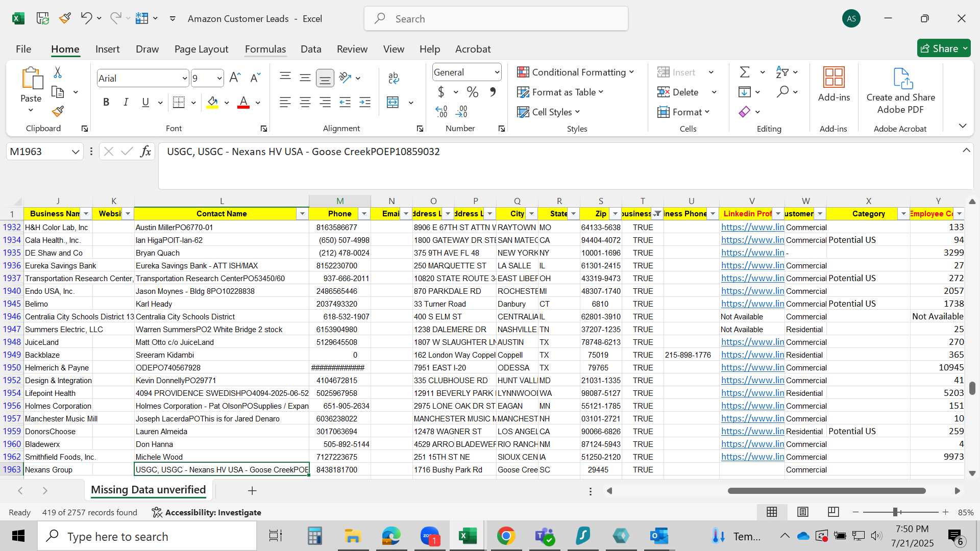The height and width of the screenshot is (551, 980).
Task: Open the font size dropdown
Action: click(x=219, y=78)
